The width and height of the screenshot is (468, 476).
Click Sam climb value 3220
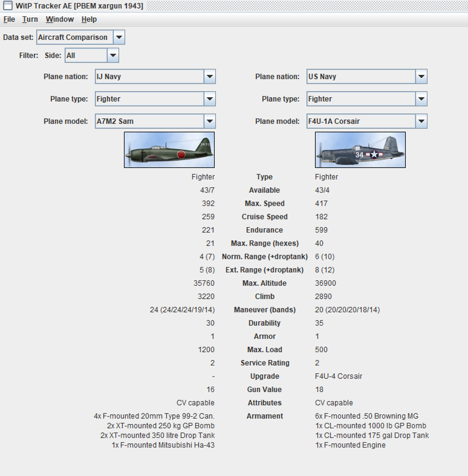(206, 297)
